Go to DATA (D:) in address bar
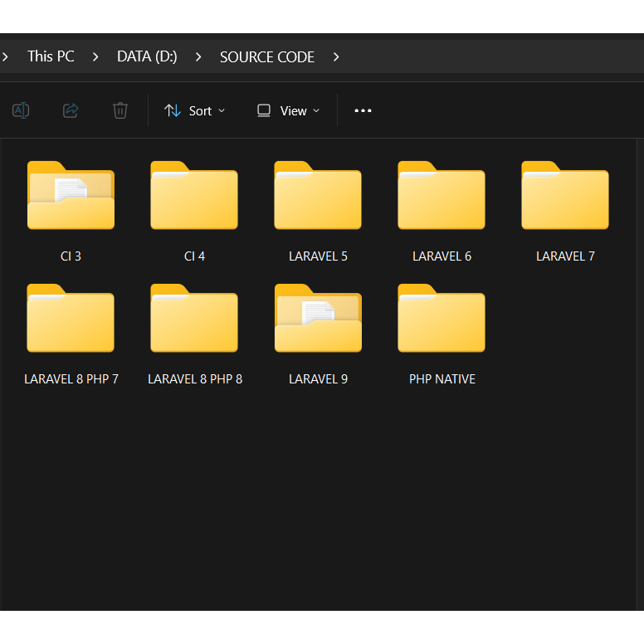 [x=147, y=56]
